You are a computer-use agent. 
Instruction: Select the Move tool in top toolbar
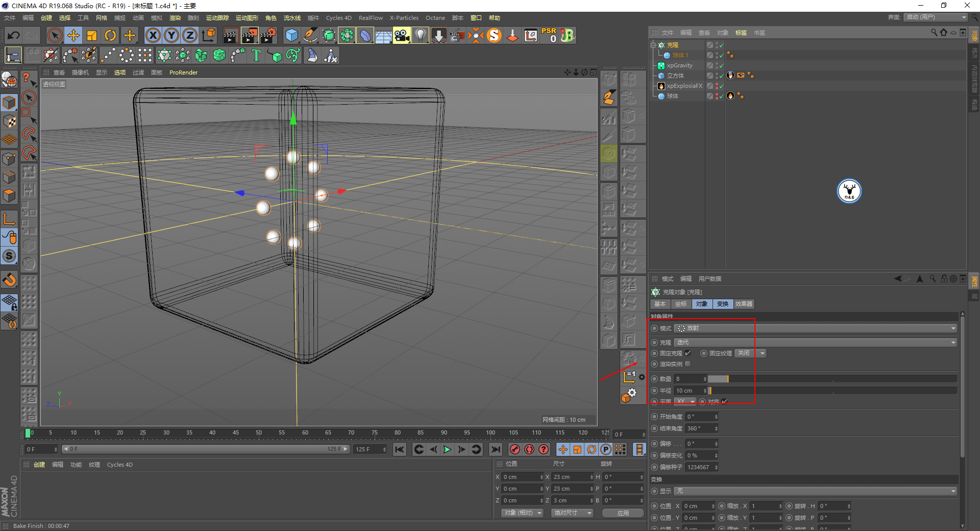click(x=73, y=35)
